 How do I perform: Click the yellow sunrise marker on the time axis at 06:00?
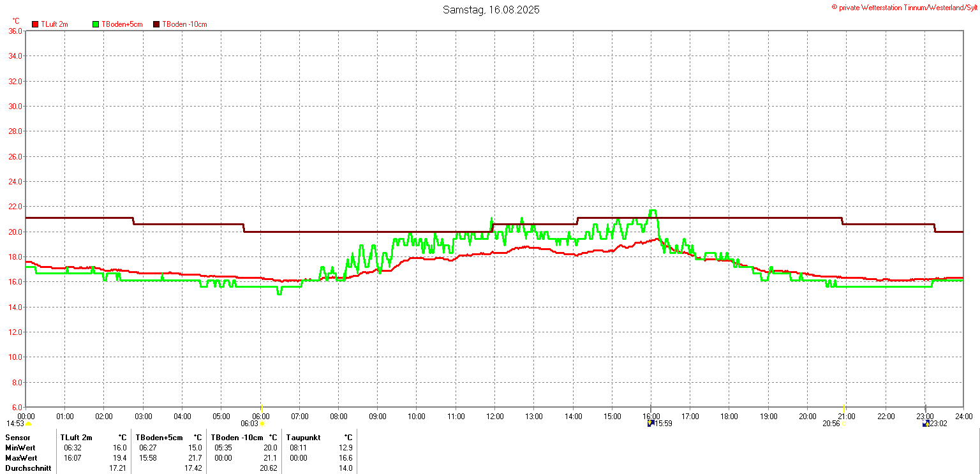(262, 408)
